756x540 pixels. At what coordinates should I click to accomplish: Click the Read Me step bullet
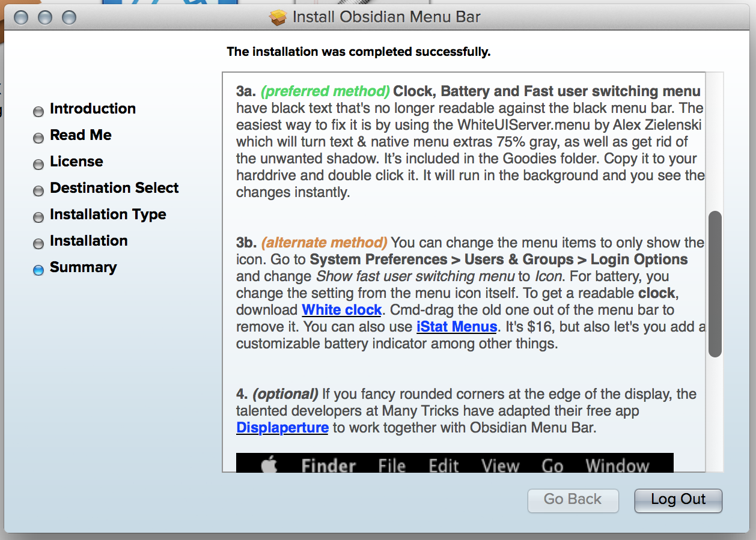pyautogui.click(x=38, y=138)
